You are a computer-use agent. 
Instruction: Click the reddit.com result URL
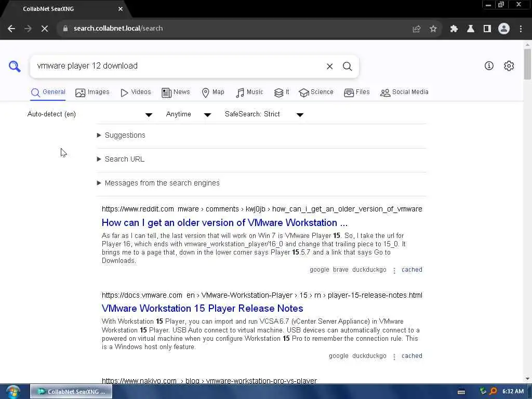(262, 209)
